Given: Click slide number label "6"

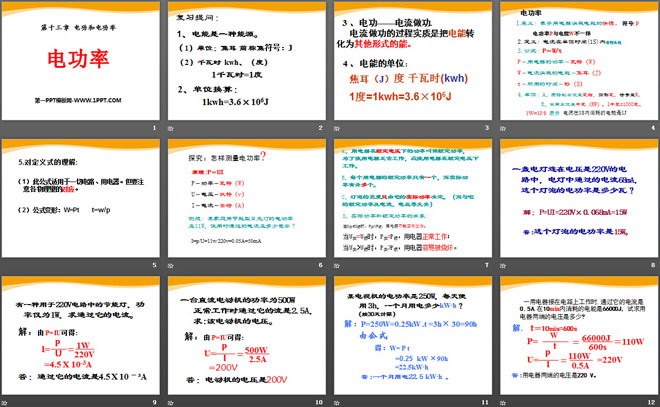Looking at the screenshot, I should click(x=321, y=265).
